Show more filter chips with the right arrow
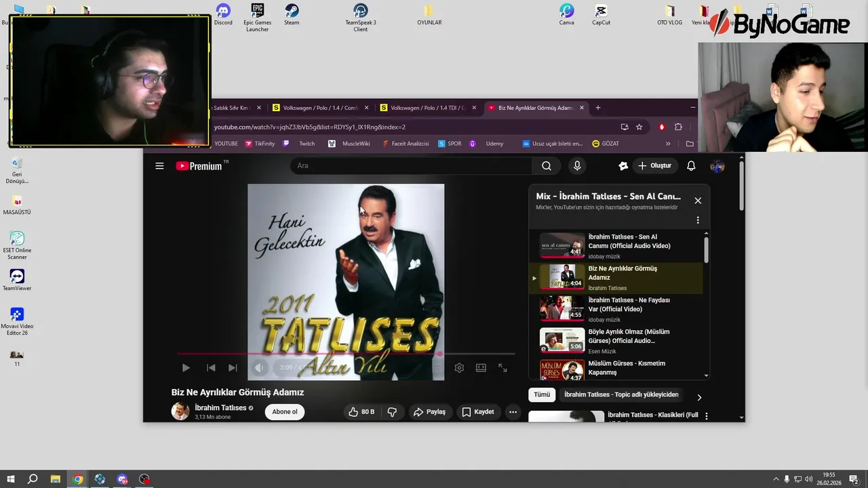This screenshot has width=868, height=488. [x=699, y=397]
